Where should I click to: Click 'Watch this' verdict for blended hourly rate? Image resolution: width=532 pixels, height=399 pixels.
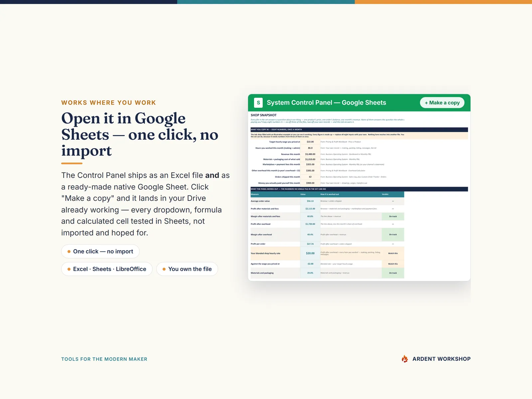pyautogui.click(x=393, y=253)
